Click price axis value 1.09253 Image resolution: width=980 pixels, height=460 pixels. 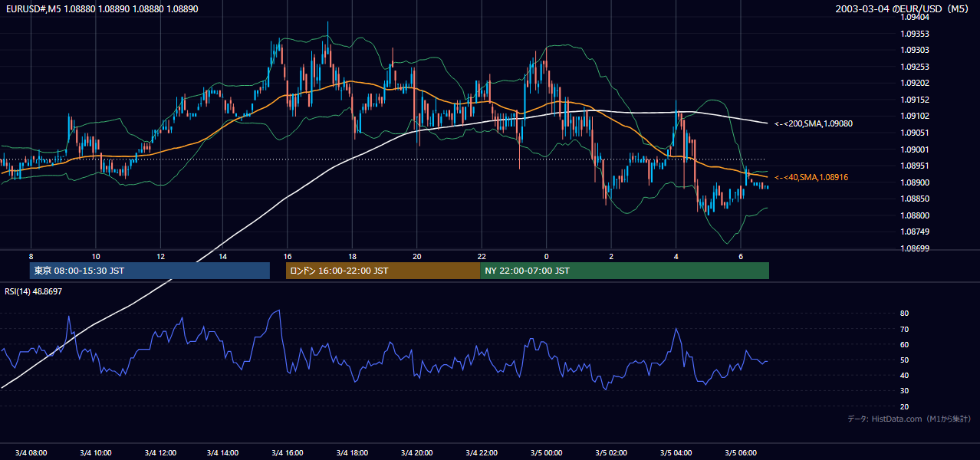[914, 67]
